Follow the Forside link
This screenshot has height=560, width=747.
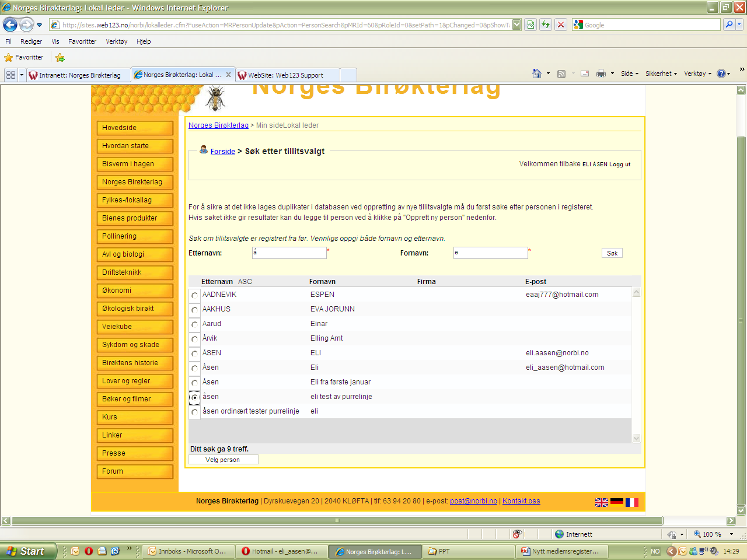click(x=223, y=151)
